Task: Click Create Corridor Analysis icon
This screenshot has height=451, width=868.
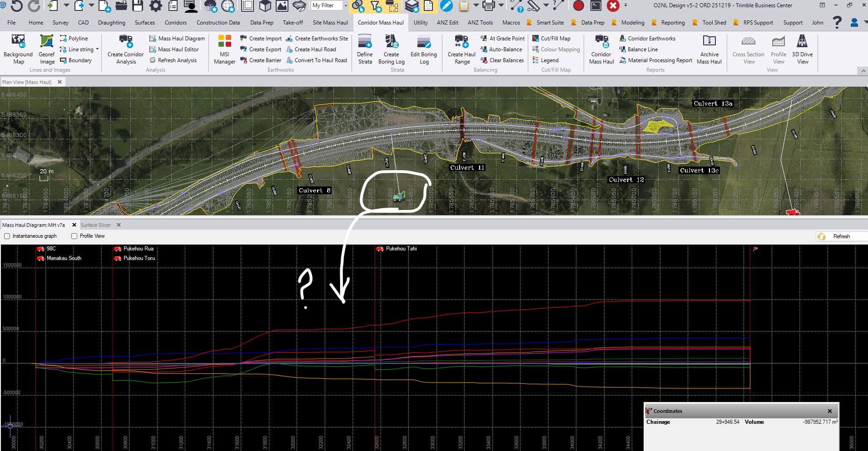Action: (126, 42)
